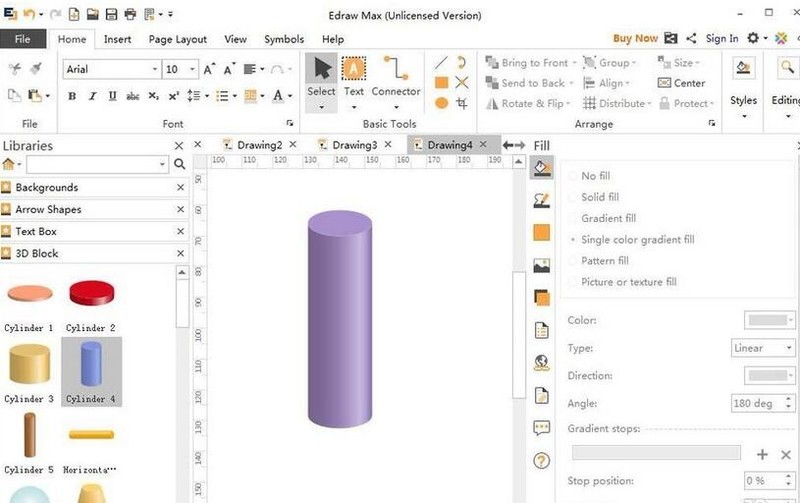The width and height of the screenshot is (800, 503).
Task: Toggle Underline formatting
Action: tap(112, 96)
